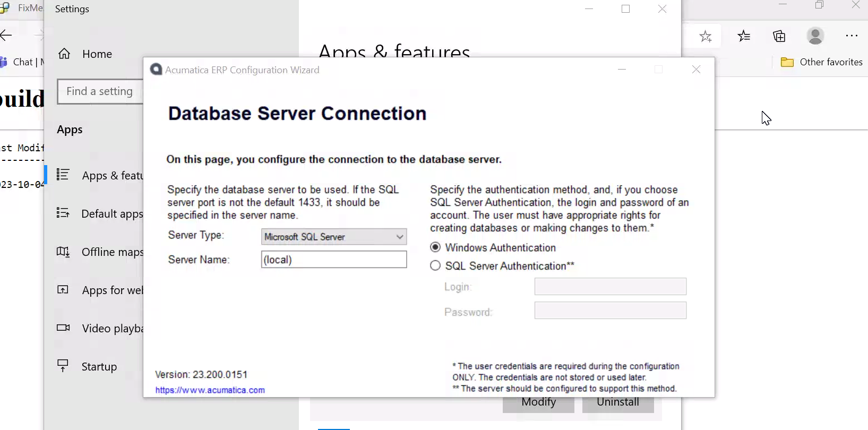Click Video playback camera icon

click(63, 328)
